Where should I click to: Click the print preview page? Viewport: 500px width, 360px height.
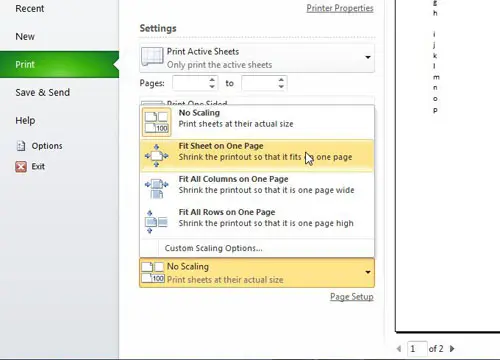point(448,166)
